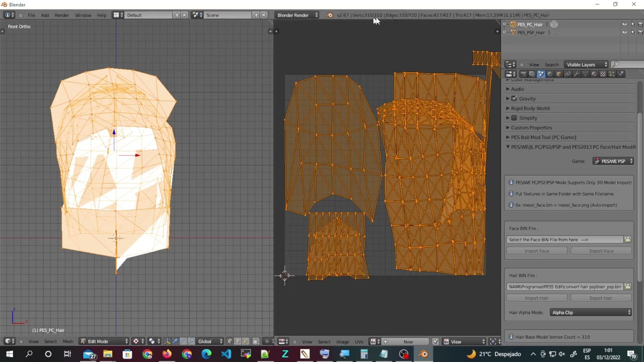Click the UV/Image editor type icon
644x362 pixels.
coord(283,342)
